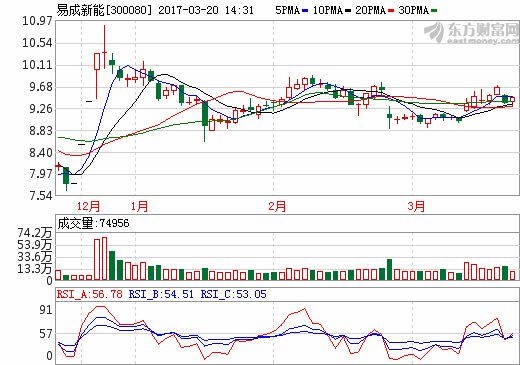
Task: Click the RSI_B:54.51 indicator value
Action: coord(161,294)
